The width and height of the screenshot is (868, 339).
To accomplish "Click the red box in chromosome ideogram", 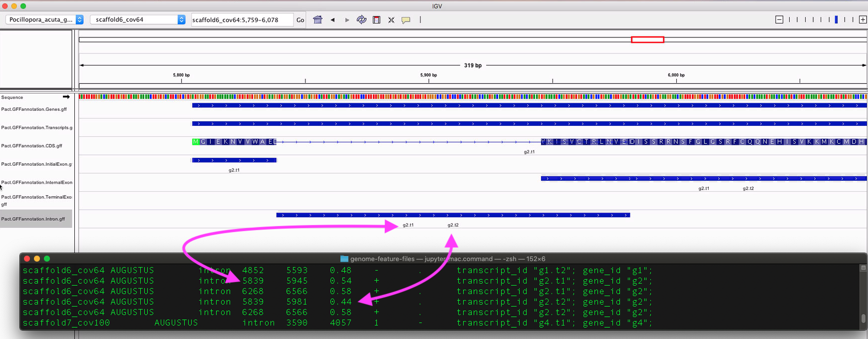I will 647,39.
